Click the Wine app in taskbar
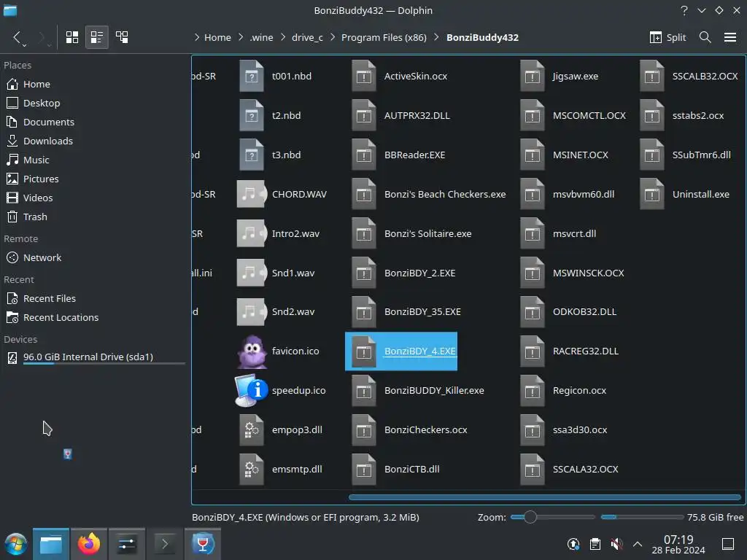 pos(203,544)
